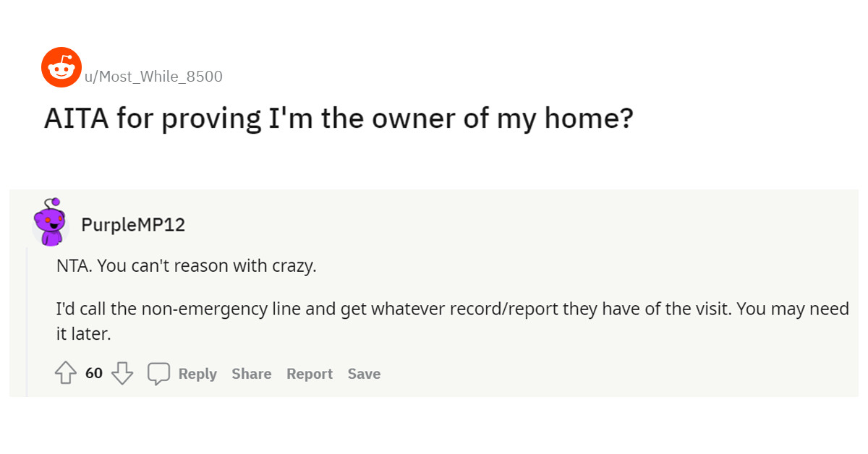Report the comment
This screenshot has width=868, height=454.
tap(309, 374)
